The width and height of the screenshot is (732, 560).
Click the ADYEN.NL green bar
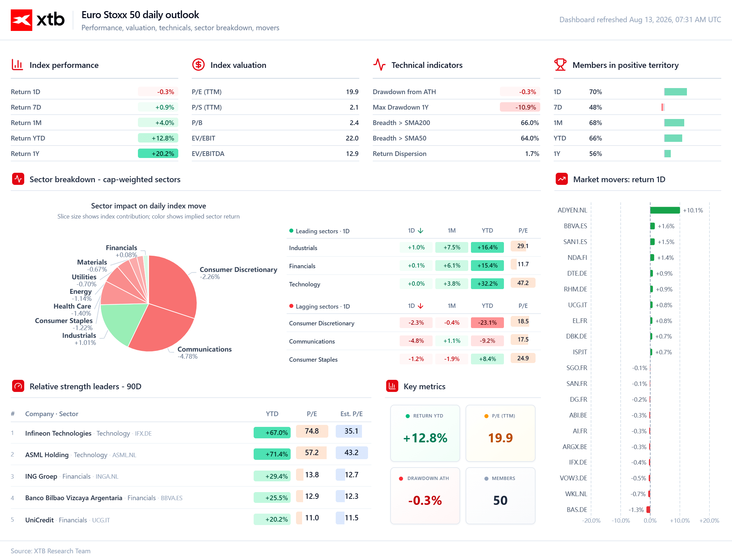tap(665, 210)
